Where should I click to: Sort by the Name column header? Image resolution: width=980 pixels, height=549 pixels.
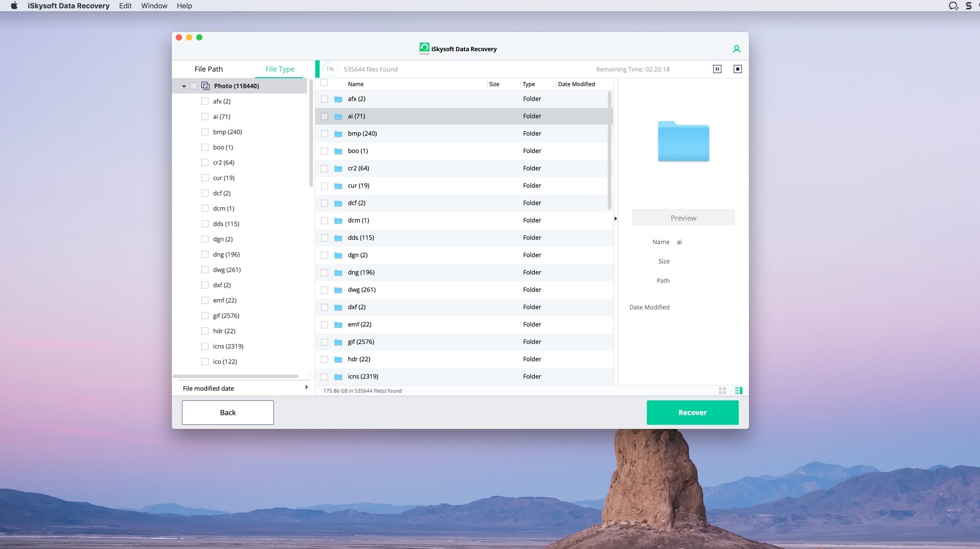tap(356, 84)
